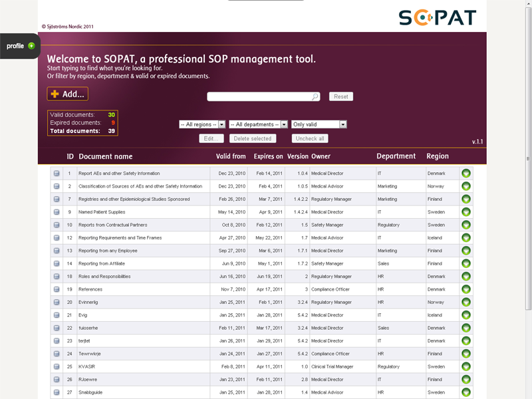The image size is (532, 399).
Task: Click green arrow icon on Tewrwkrje row
Action: [466, 354]
